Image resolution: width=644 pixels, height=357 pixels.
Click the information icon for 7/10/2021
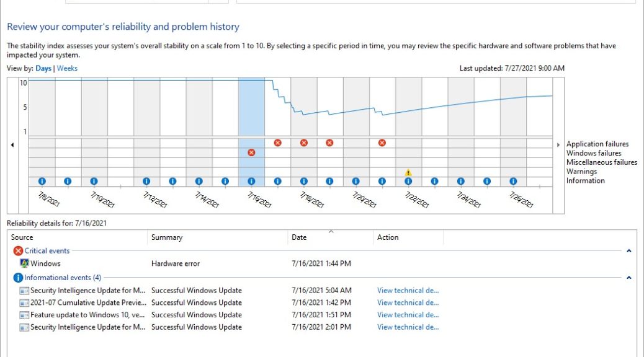pos(94,181)
